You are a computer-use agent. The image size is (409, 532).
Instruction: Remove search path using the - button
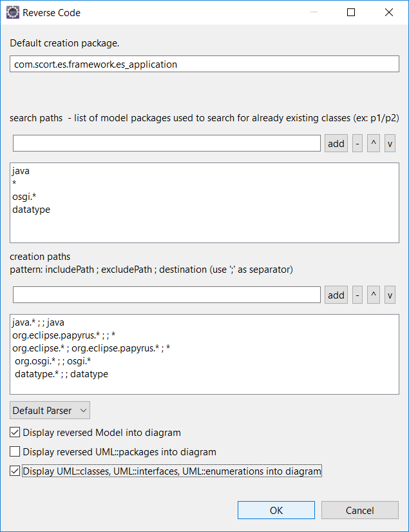357,144
